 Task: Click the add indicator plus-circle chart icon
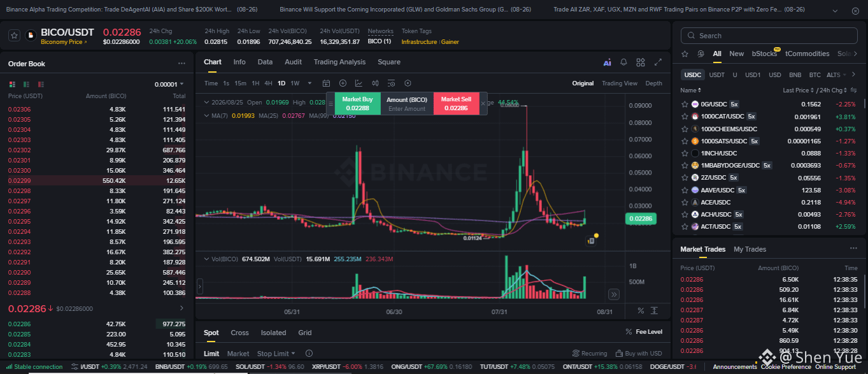(343, 83)
